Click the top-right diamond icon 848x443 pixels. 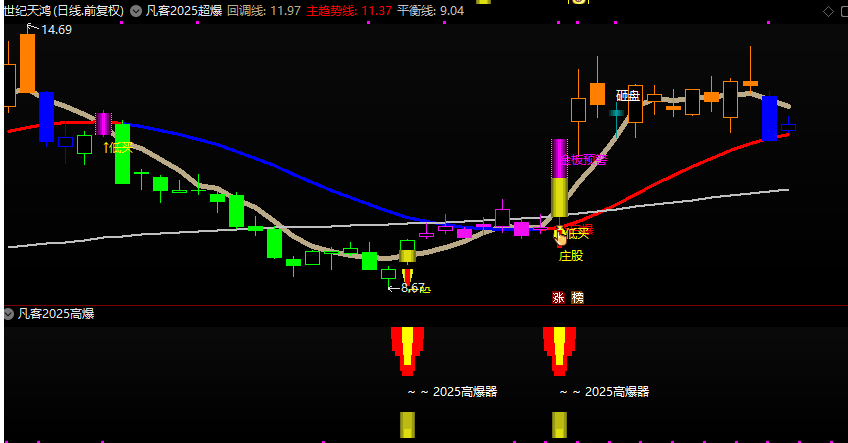pyautogui.click(x=827, y=11)
